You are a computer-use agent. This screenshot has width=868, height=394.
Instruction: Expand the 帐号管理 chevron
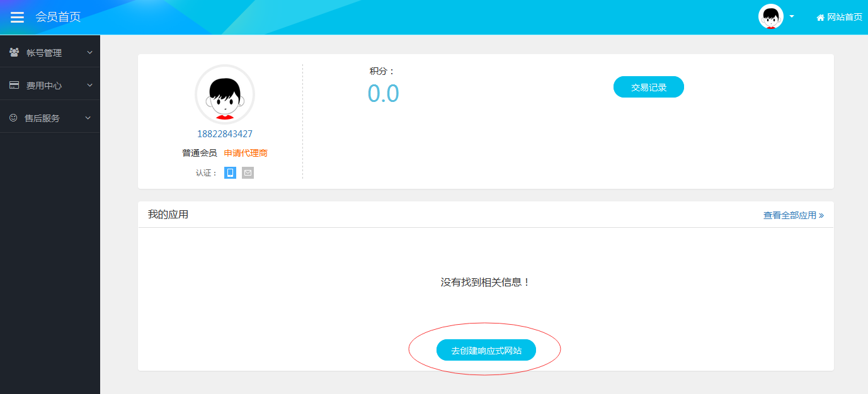pyautogui.click(x=89, y=52)
